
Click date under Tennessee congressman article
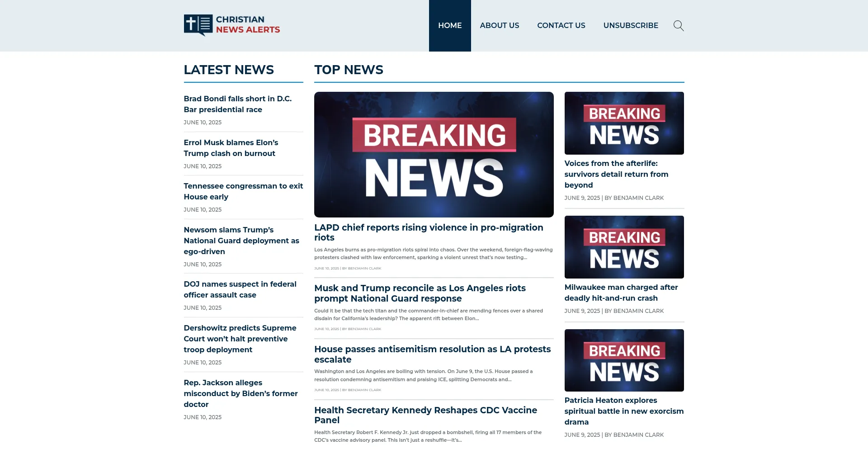click(x=203, y=210)
